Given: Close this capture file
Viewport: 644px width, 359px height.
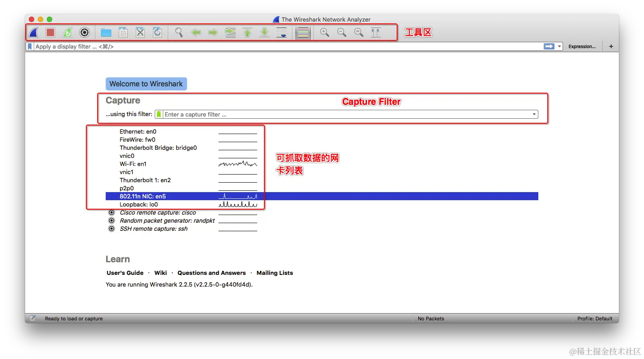Looking at the screenshot, I should point(140,32).
